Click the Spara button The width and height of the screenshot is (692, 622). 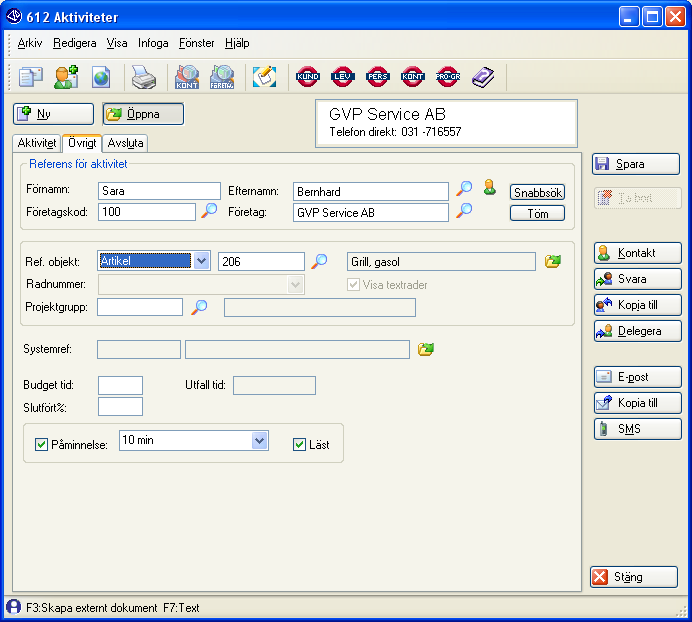pyautogui.click(x=636, y=164)
